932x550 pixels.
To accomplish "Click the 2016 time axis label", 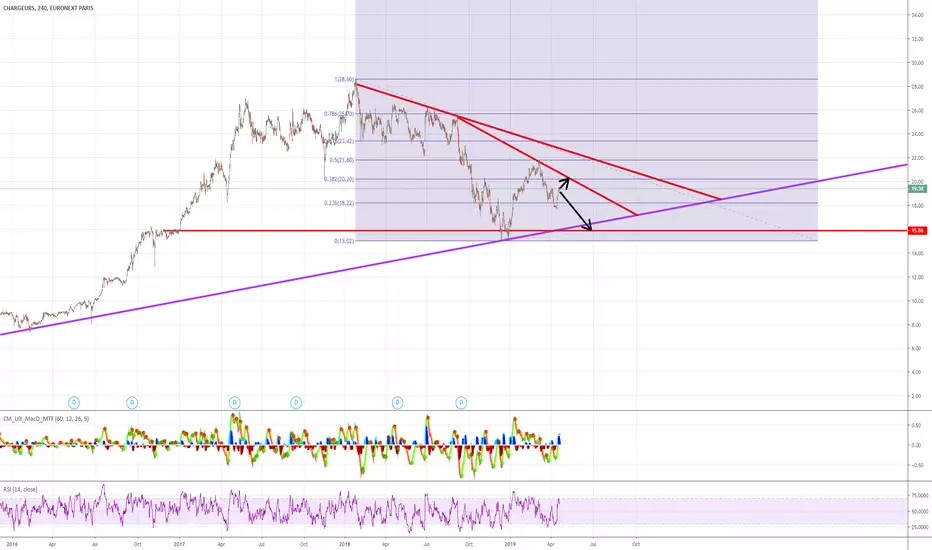I will [x=12, y=544].
